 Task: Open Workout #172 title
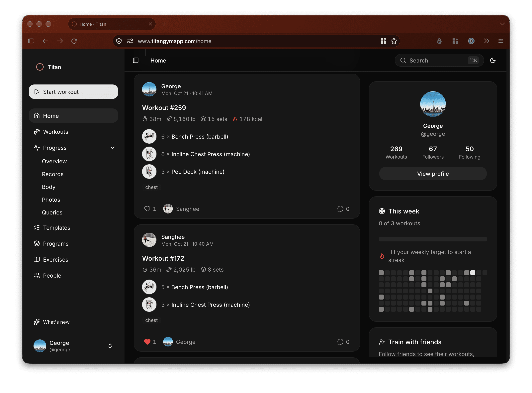(163, 258)
